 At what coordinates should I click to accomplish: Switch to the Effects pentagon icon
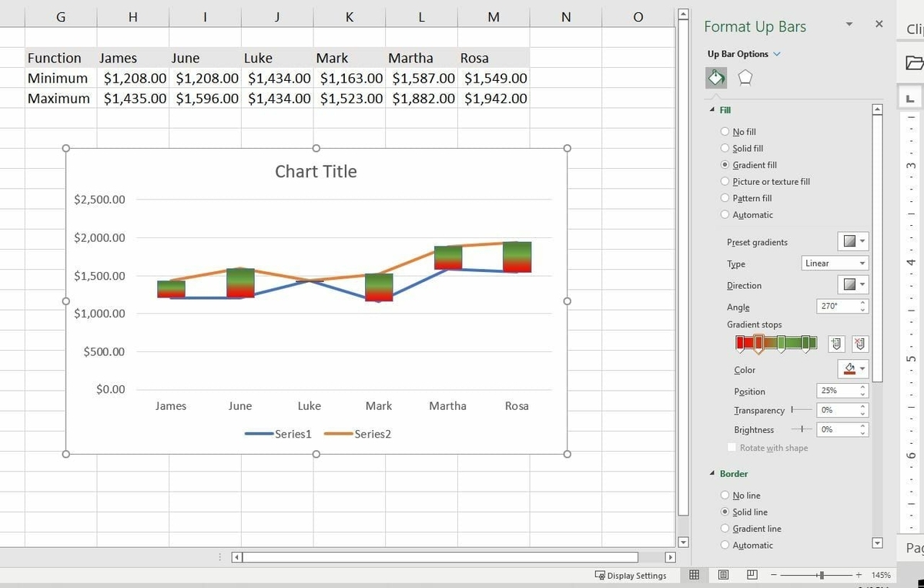click(x=744, y=78)
